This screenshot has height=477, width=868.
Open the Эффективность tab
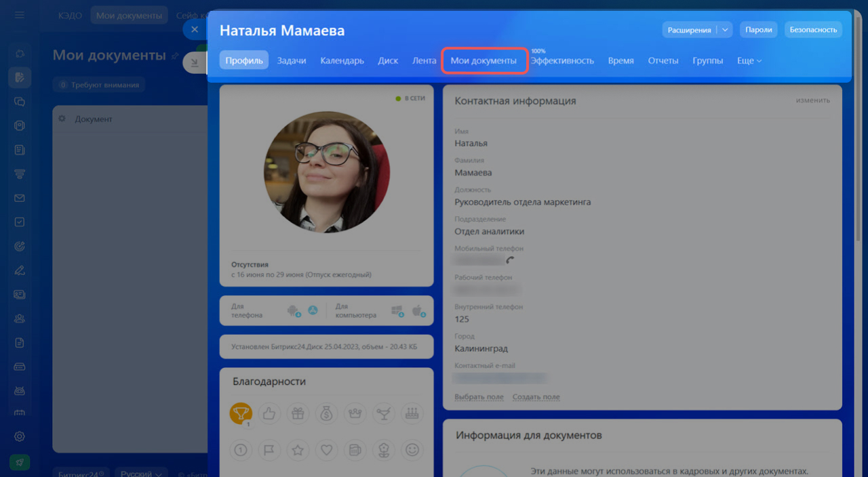coord(562,60)
